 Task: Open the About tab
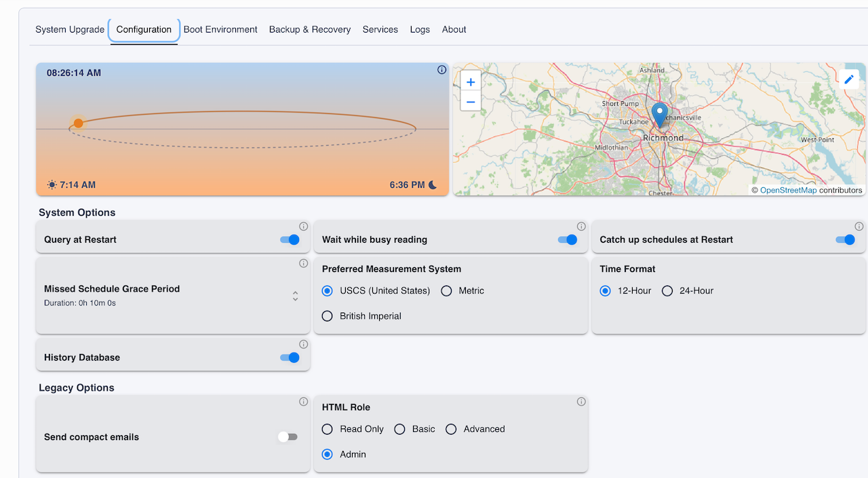(454, 30)
